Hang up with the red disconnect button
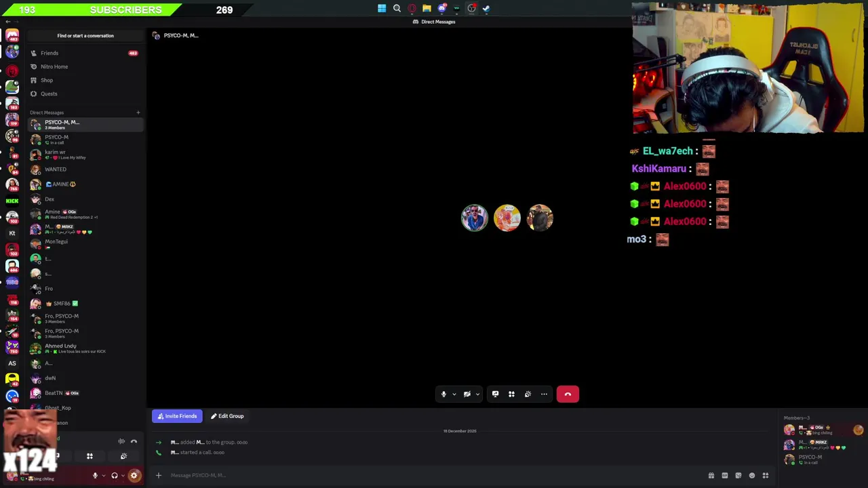868x488 pixels. (x=568, y=394)
